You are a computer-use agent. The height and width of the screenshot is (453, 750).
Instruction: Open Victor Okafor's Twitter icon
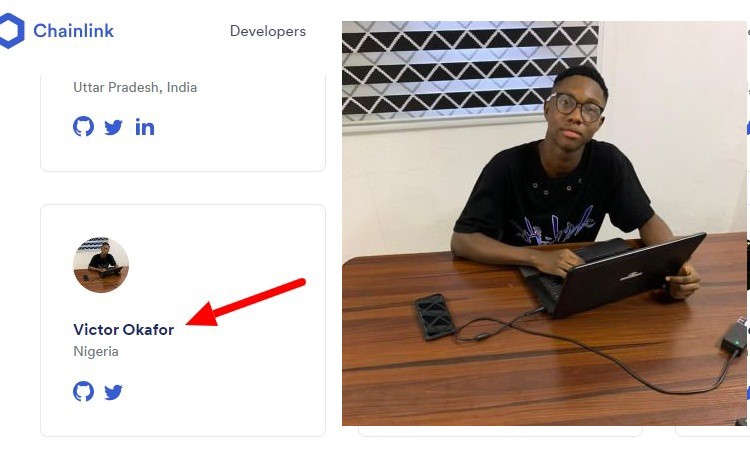pos(113,392)
